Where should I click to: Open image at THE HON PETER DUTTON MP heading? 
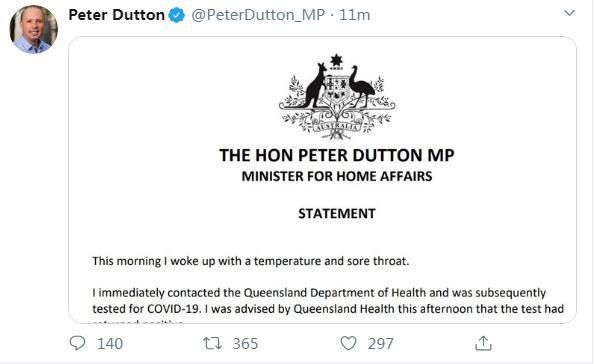click(x=337, y=155)
